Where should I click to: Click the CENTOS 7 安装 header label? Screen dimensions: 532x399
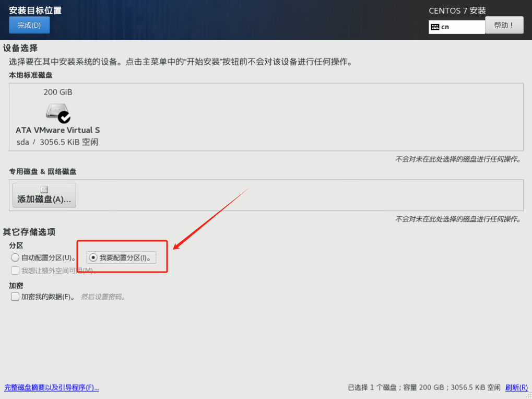[x=457, y=10]
